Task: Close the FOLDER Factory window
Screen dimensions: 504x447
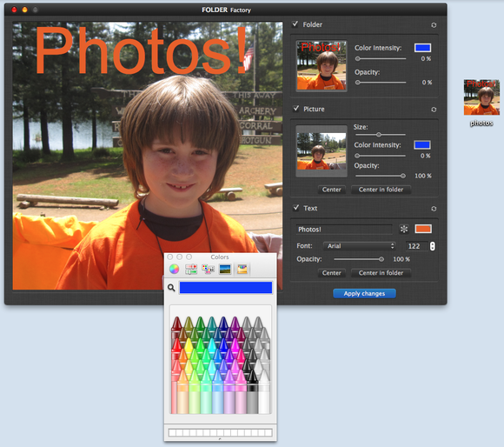Action: click(14, 10)
